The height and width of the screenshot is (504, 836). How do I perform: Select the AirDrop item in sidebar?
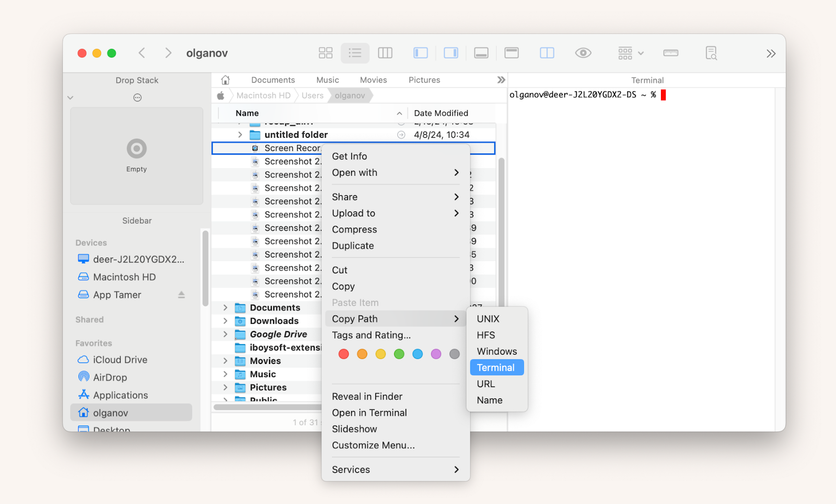pyautogui.click(x=109, y=377)
